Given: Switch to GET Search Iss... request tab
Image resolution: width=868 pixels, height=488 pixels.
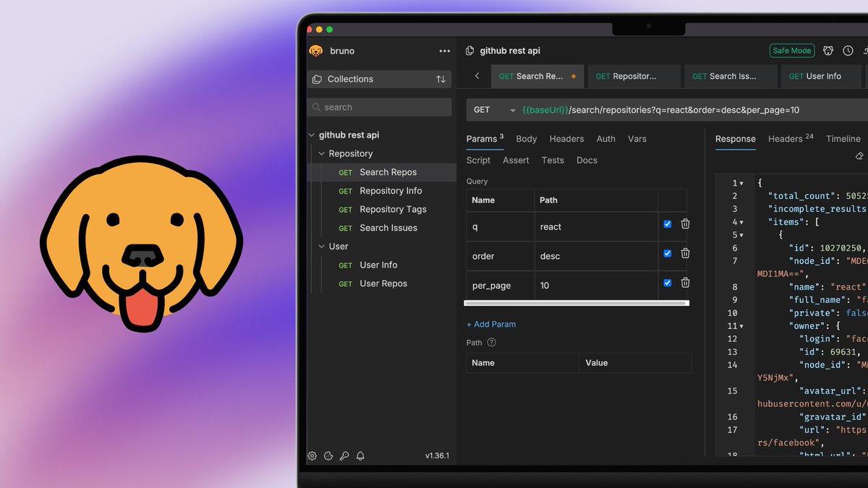Looking at the screenshot, I should point(731,76).
